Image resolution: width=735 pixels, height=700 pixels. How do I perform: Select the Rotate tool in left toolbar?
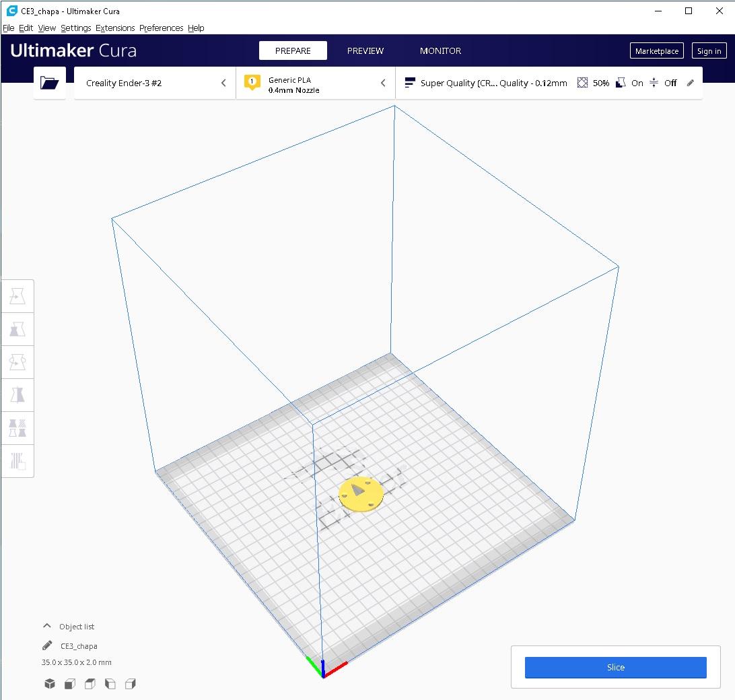click(x=17, y=362)
